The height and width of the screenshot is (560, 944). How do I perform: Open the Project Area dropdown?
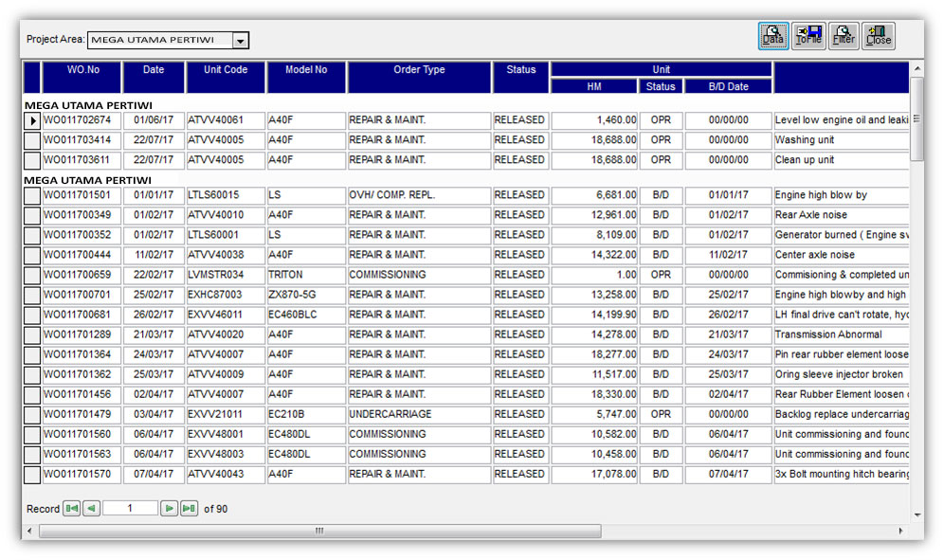click(x=241, y=41)
